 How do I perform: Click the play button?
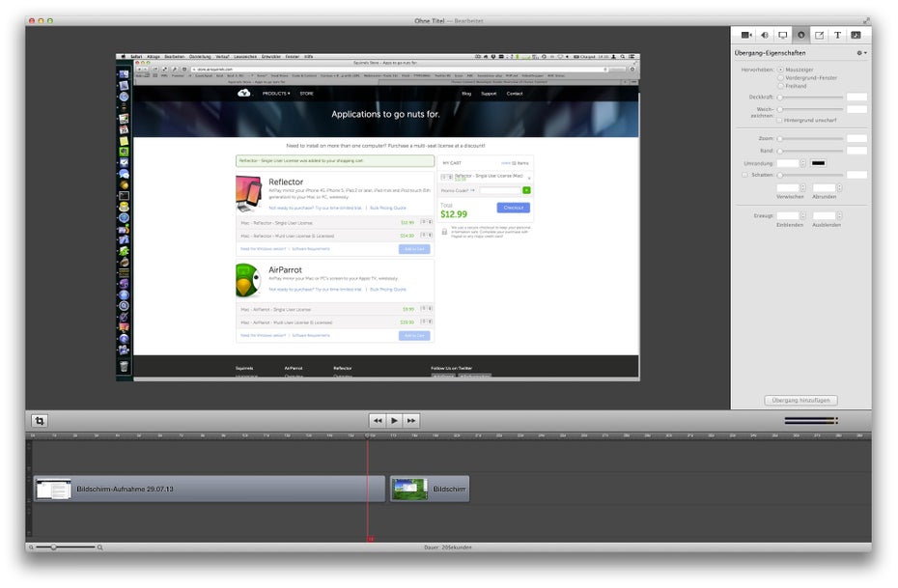coord(394,421)
